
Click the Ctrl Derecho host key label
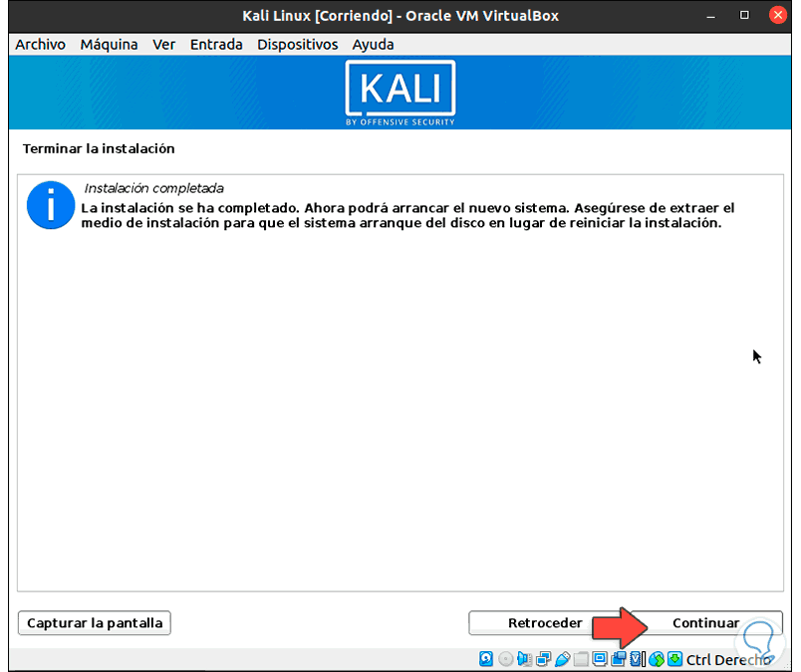coord(728,660)
